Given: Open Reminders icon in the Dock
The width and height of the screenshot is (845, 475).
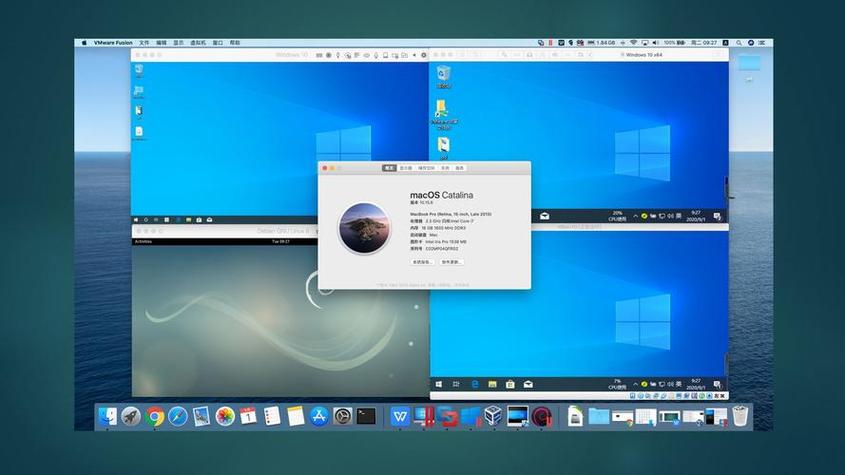Looking at the screenshot, I should click(272, 416).
